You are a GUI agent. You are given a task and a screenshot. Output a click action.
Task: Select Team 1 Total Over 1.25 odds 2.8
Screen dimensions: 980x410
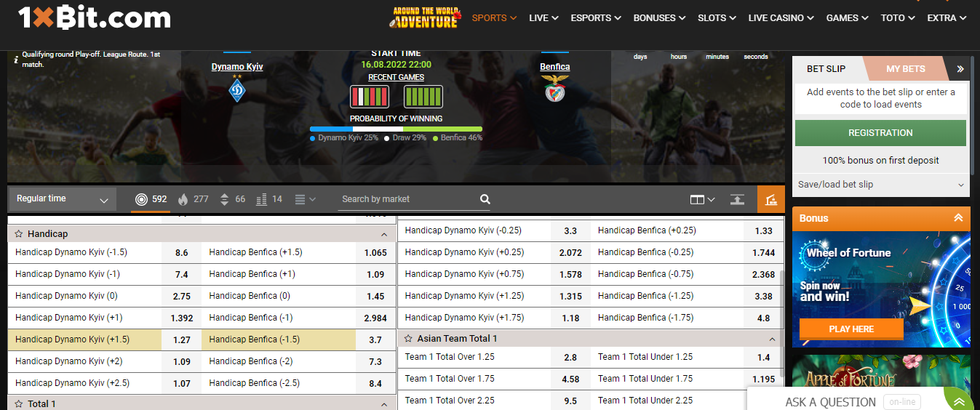[x=570, y=358]
